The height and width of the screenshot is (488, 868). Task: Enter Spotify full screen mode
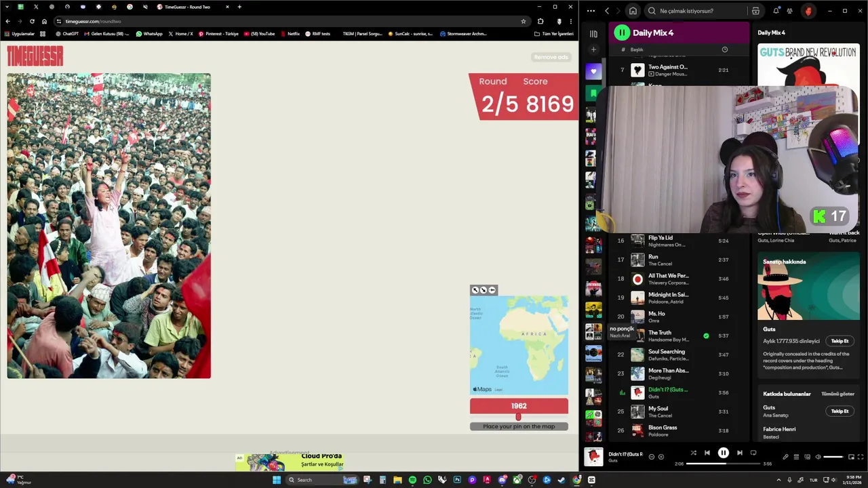click(861, 457)
